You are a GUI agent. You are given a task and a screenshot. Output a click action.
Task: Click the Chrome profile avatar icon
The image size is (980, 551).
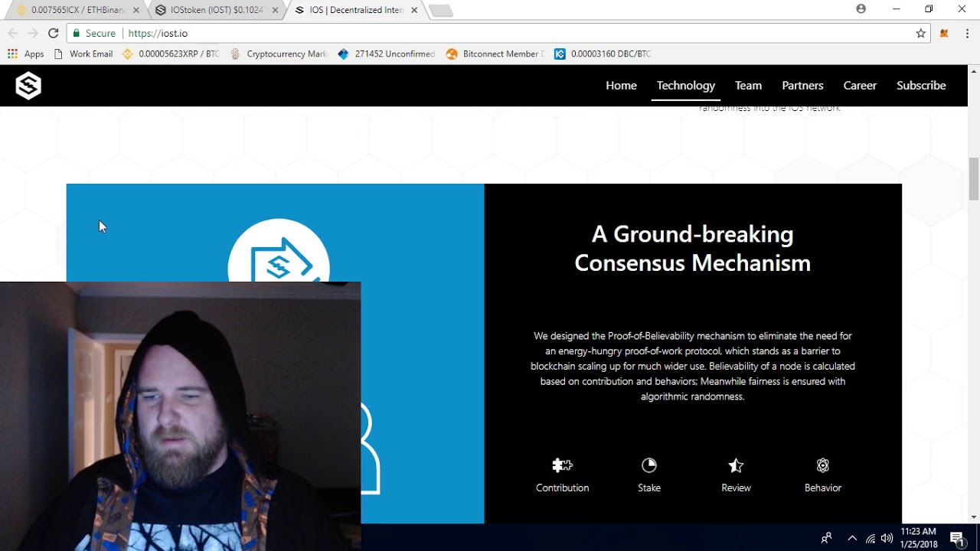861,9
